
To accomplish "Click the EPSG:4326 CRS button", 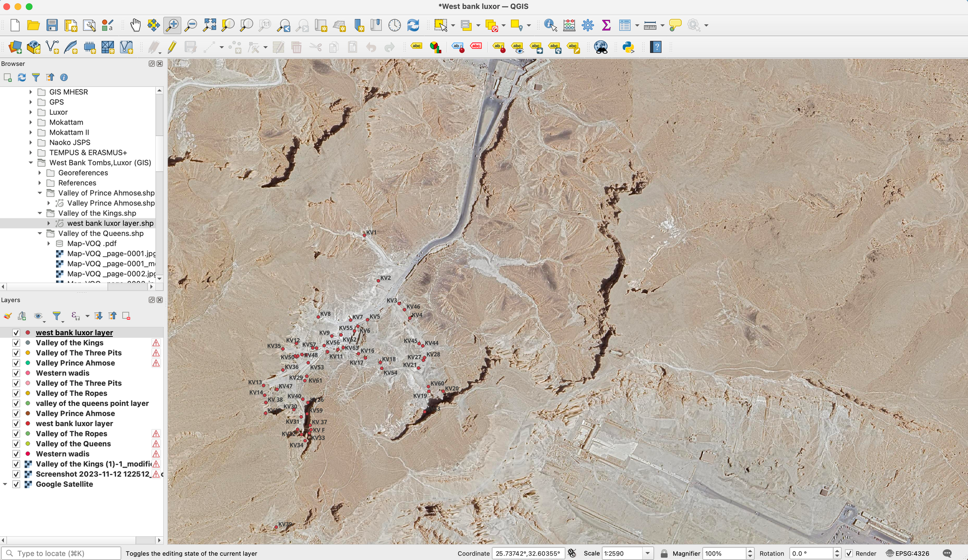I will (x=907, y=553).
